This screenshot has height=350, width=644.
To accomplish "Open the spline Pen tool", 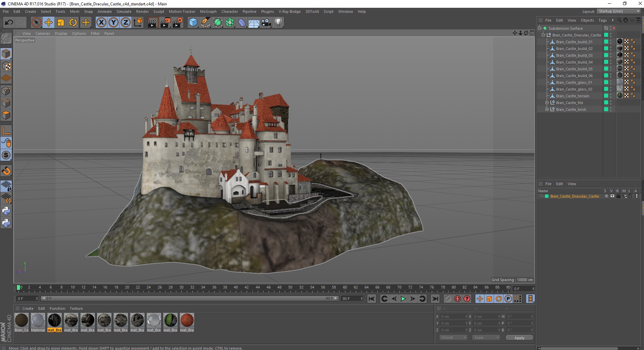I will pyautogui.click(x=205, y=23).
